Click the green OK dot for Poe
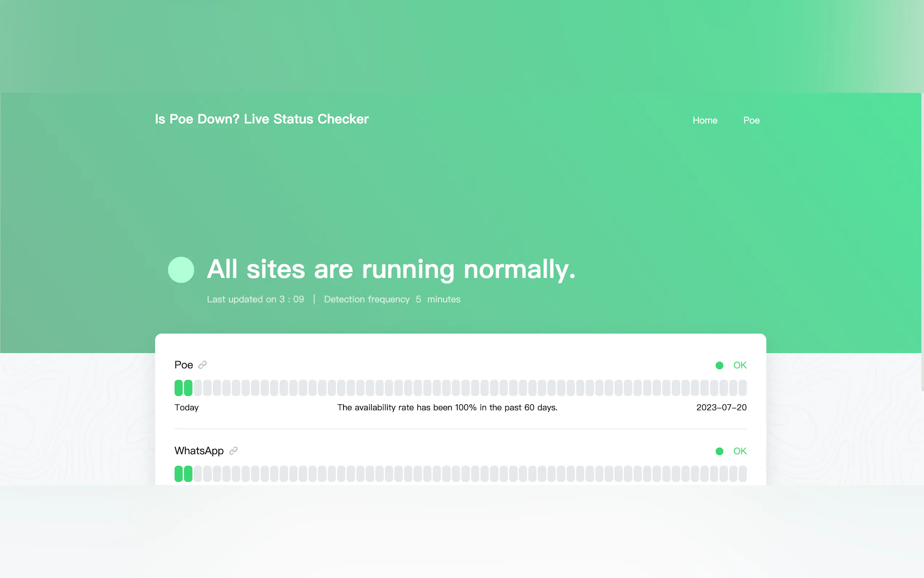924x578 pixels. point(719,365)
